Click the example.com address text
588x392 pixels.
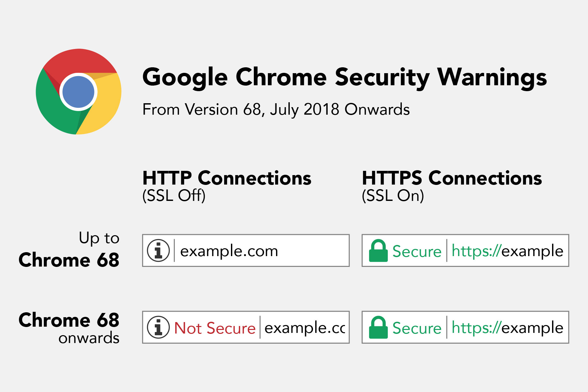click(x=229, y=251)
